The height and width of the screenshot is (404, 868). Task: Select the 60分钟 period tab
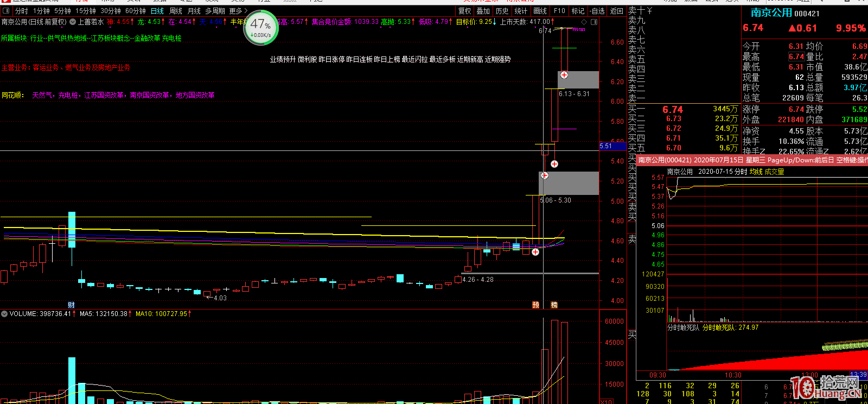click(x=135, y=11)
